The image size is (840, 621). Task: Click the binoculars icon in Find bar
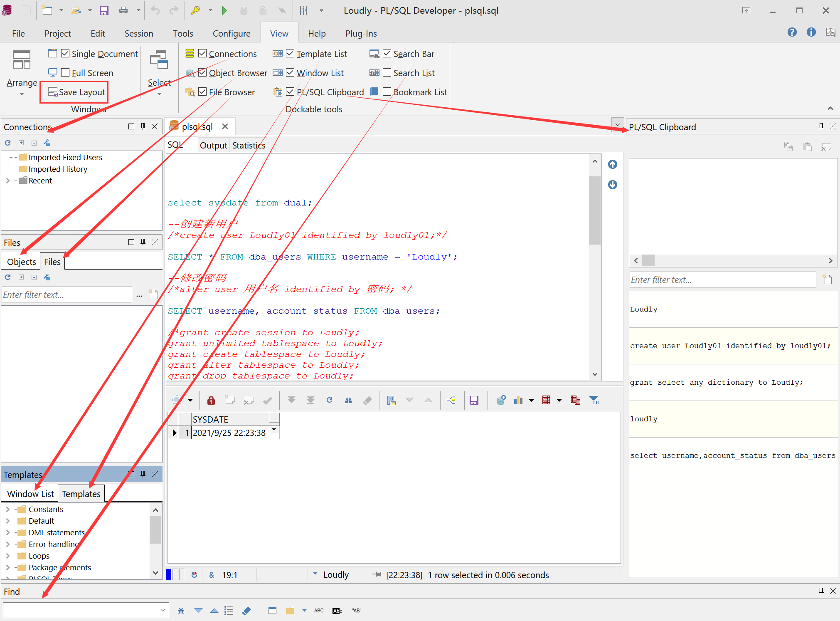click(x=181, y=611)
